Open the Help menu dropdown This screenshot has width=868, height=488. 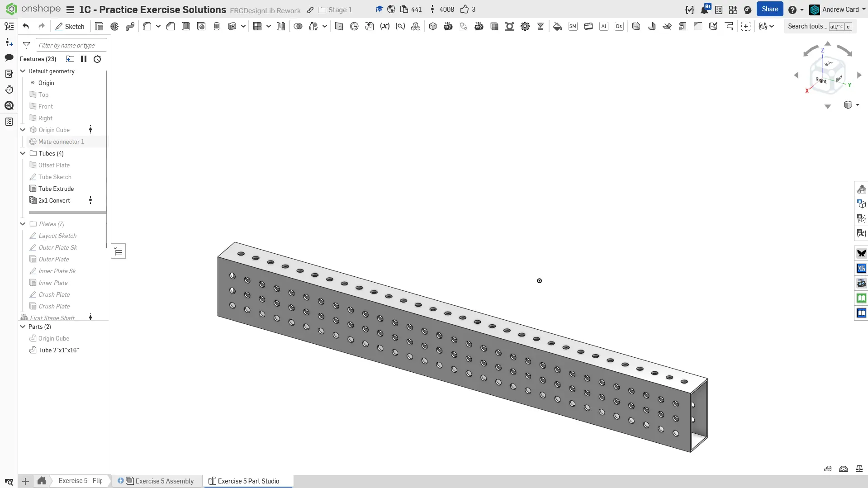coord(796,9)
